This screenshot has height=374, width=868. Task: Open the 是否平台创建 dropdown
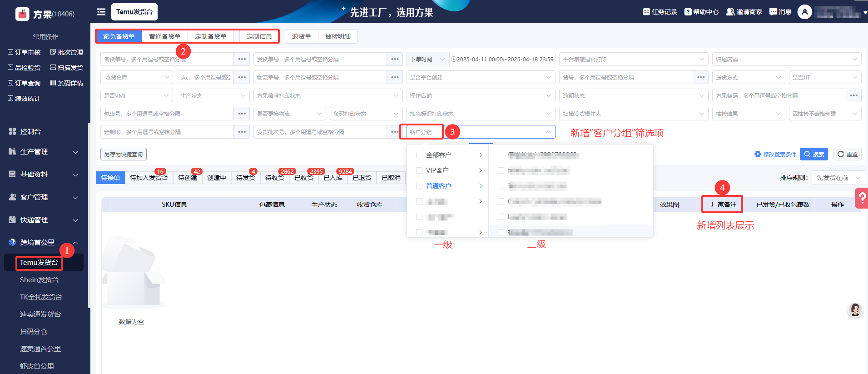coord(481,77)
